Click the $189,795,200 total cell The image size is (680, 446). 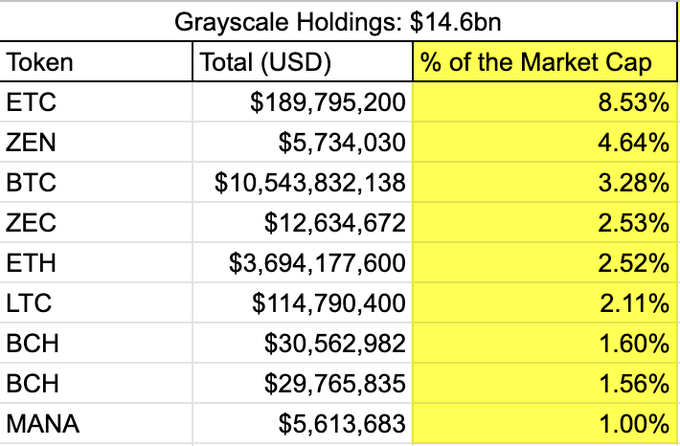tap(302, 102)
